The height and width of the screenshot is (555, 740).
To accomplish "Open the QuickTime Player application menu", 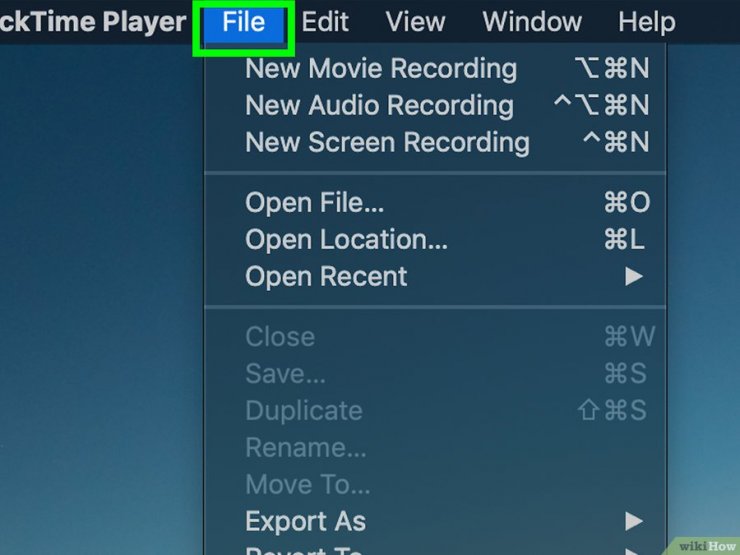I will point(93,22).
